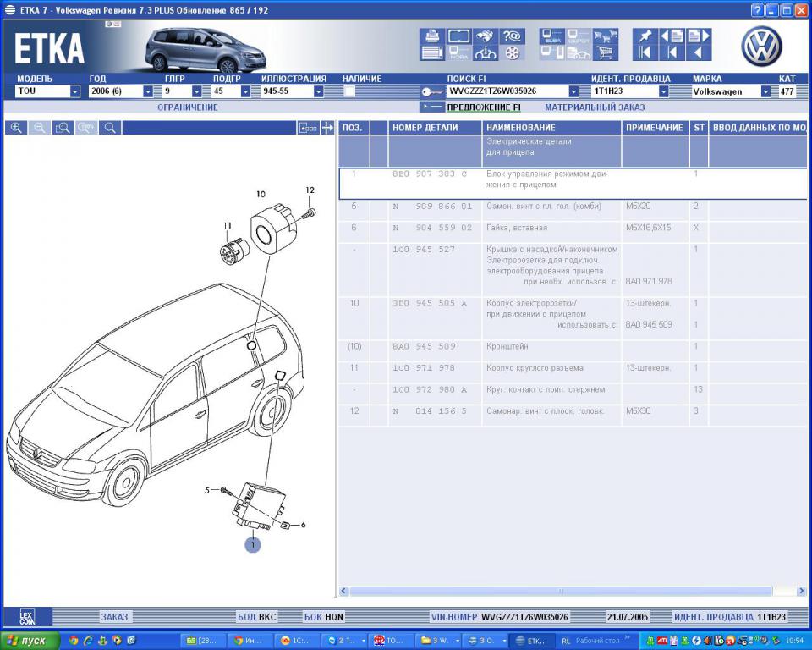Viewport: 812px width, 650px height.
Task: Open the binoculars search tool
Action: [485, 36]
